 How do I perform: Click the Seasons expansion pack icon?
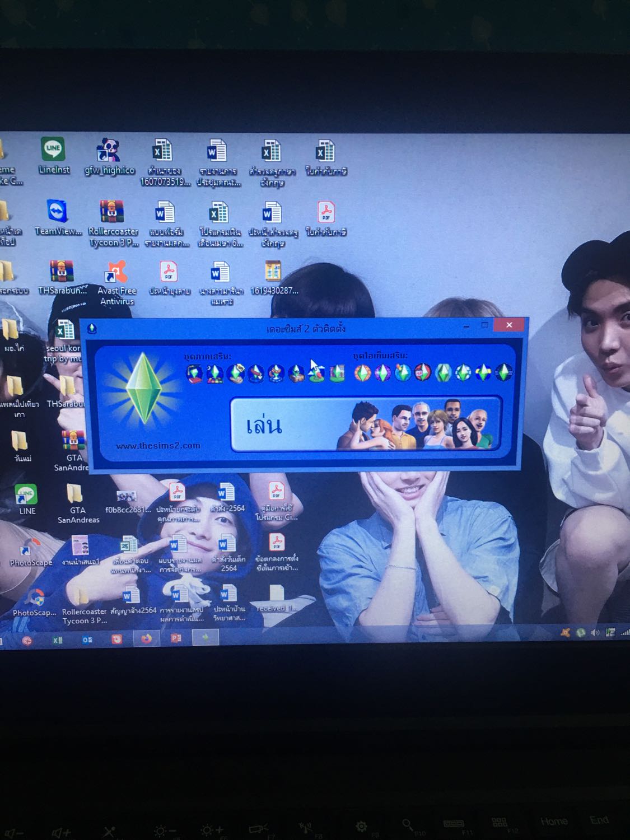(x=276, y=373)
